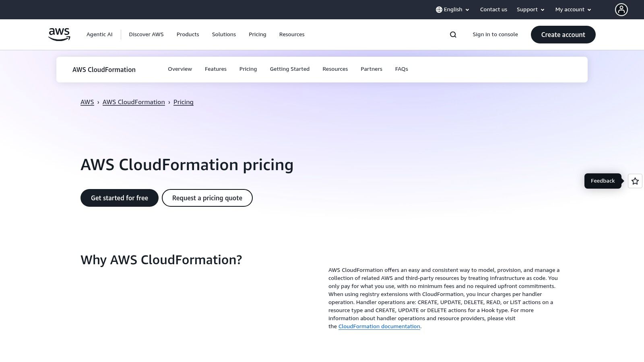This screenshot has width=644, height=362.
Task: Click the AWS breadcrumb link
Action: [87, 102]
